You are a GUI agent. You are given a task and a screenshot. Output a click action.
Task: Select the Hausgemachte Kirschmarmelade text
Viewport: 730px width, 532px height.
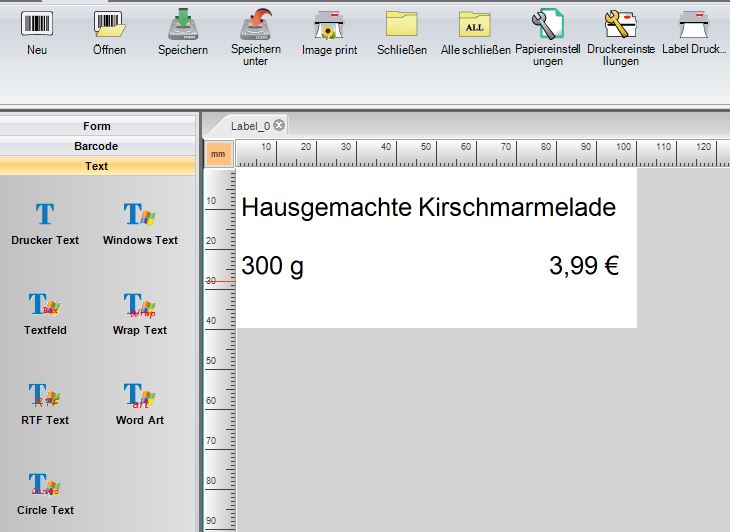428,207
